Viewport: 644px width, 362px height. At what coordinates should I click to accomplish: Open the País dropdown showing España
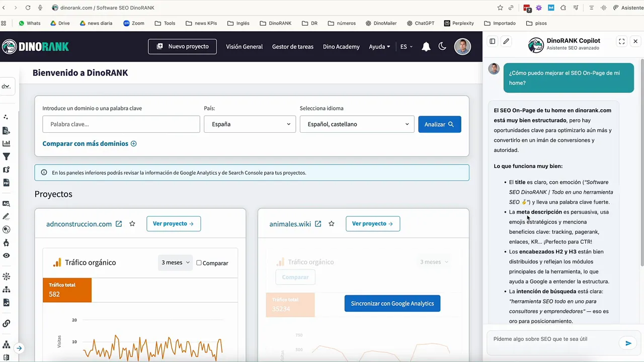tap(250, 124)
